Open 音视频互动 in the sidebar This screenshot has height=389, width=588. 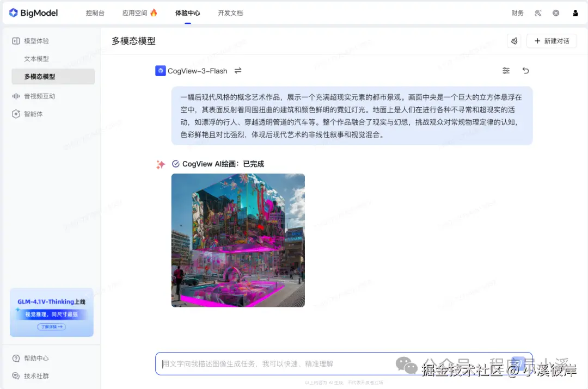pos(34,96)
